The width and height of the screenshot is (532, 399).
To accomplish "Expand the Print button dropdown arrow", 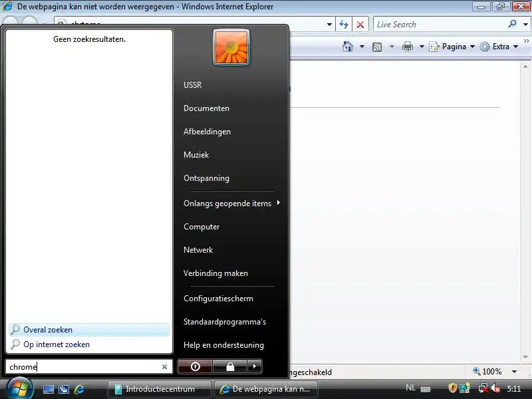I will [422, 47].
